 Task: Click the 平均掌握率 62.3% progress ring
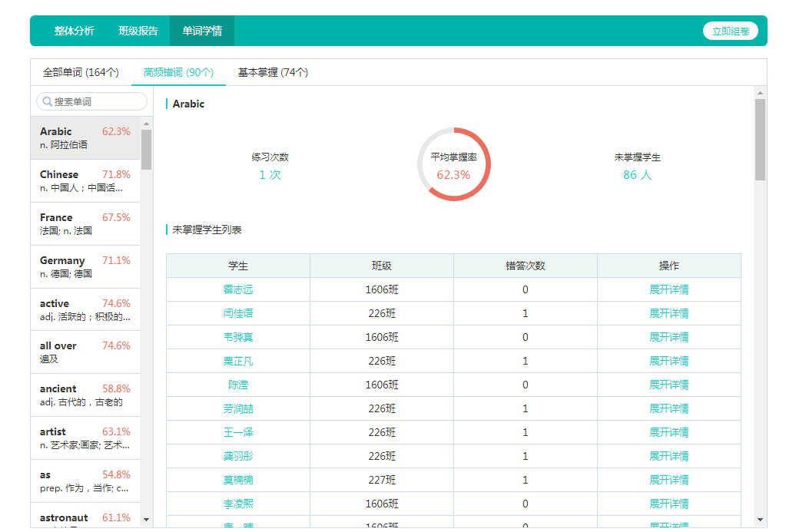click(453, 164)
